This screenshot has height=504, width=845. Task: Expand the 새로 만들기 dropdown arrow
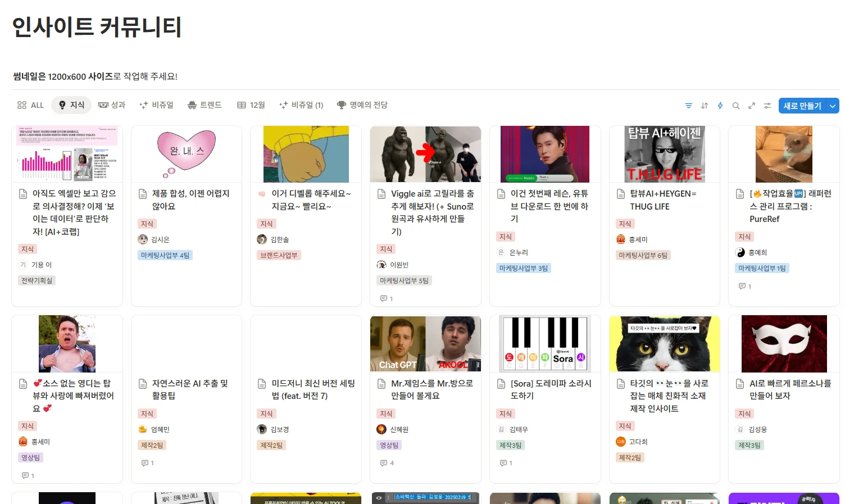coord(833,106)
